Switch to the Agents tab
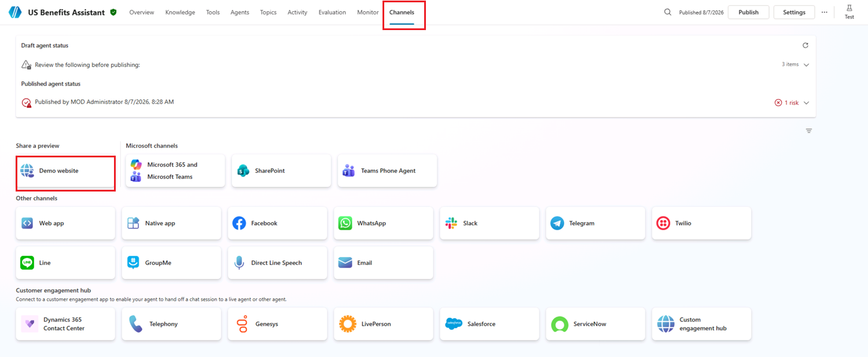868x357 pixels. pyautogui.click(x=240, y=12)
